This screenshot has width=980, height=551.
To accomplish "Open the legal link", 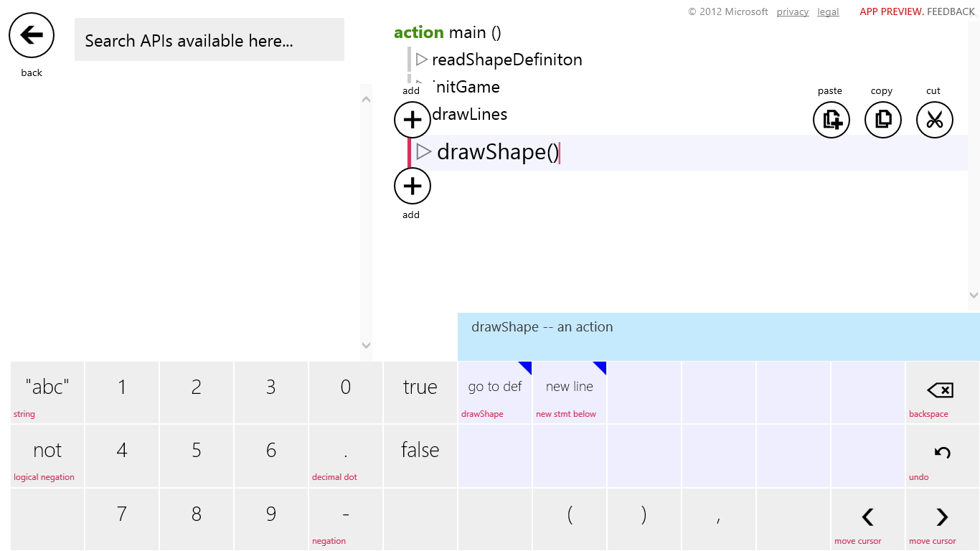I will click(x=828, y=12).
